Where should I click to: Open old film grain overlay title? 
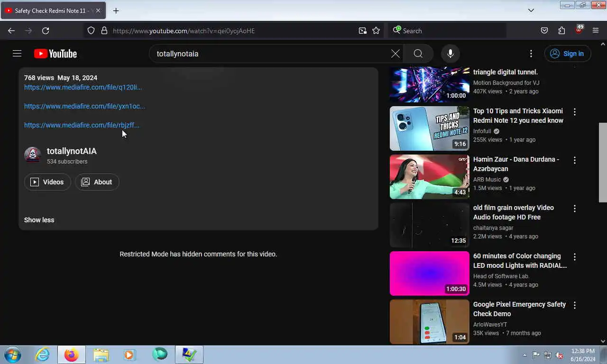[514, 212]
